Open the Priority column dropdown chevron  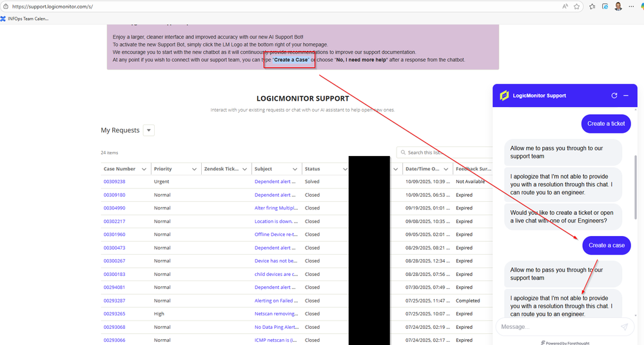click(x=194, y=169)
